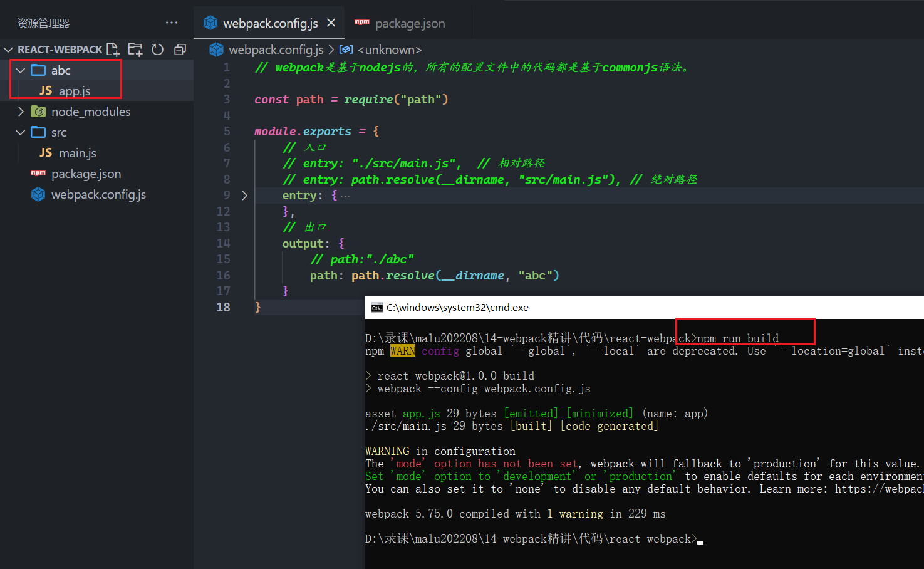Click 'npm run build' in the terminal

(738, 338)
